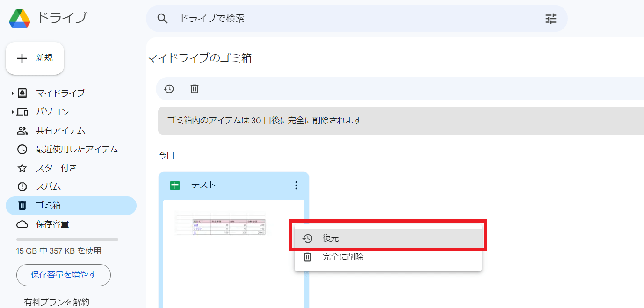Click the 保存容量を増やす button
644x308 pixels.
64,275
